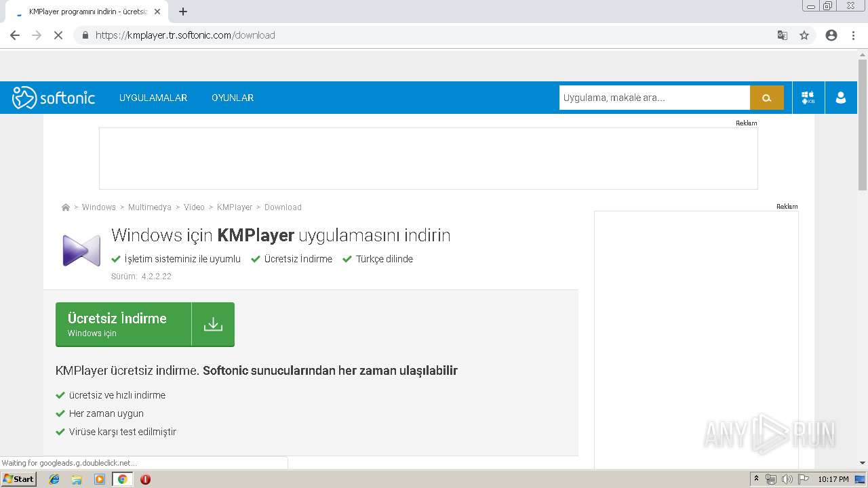Image resolution: width=868 pixels, height=488 pixels.
Task: Close the KMPlayer browser tab
Action: point(157,12)
